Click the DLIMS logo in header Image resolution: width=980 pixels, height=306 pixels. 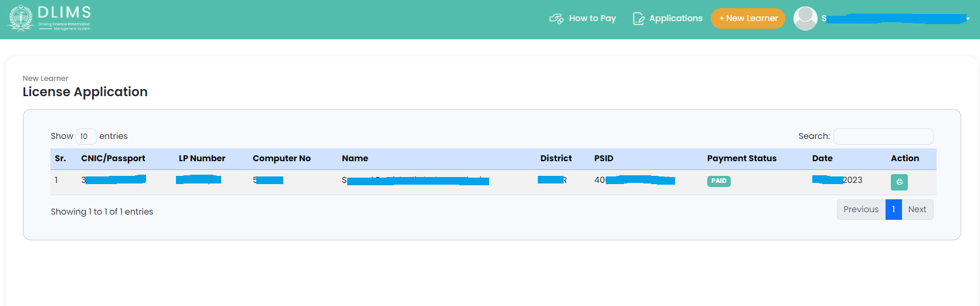[49, 18]
